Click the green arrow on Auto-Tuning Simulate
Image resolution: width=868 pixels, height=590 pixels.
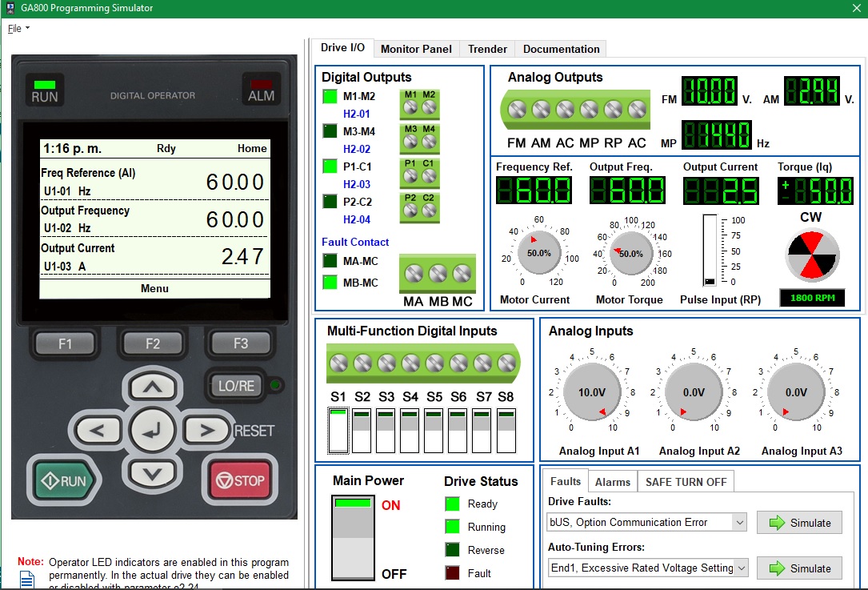point(778,568)
